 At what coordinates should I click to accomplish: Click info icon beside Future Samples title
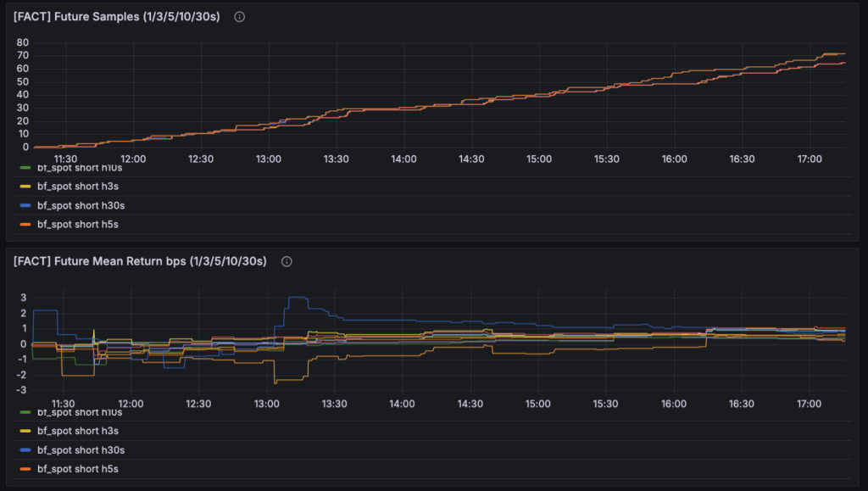coord(239,17)
